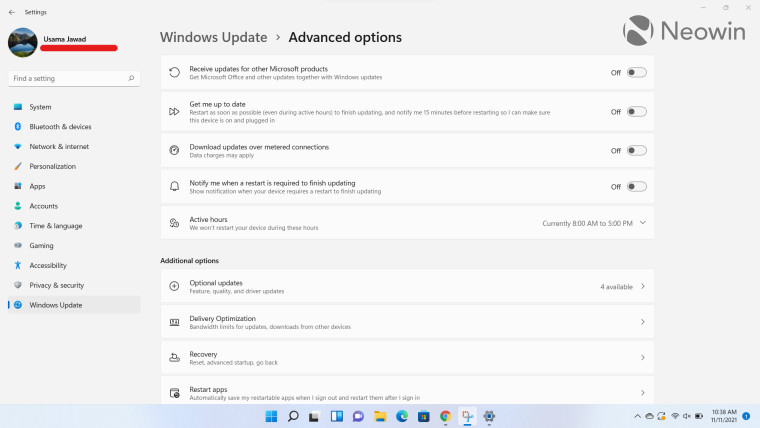The width and height of the screenshot is (760, 428).
Task: Click the Find a setting search box
Action: [x=74, y=78]
